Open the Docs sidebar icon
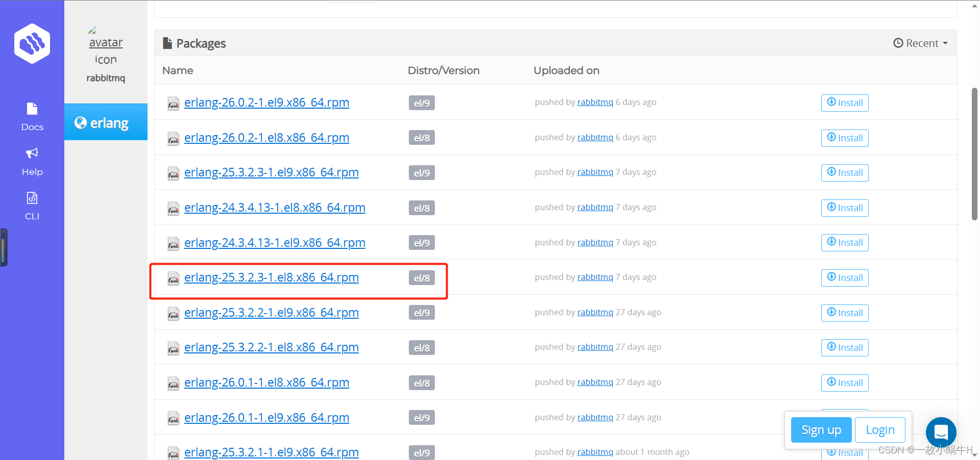This screenshot has width=980, height=460. [x=32, y=109]
